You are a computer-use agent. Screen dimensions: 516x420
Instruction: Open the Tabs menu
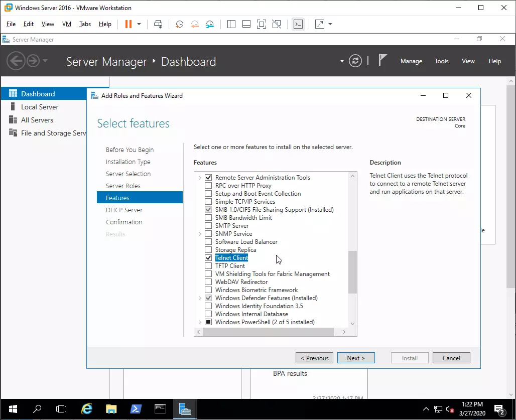coord(85,24)
